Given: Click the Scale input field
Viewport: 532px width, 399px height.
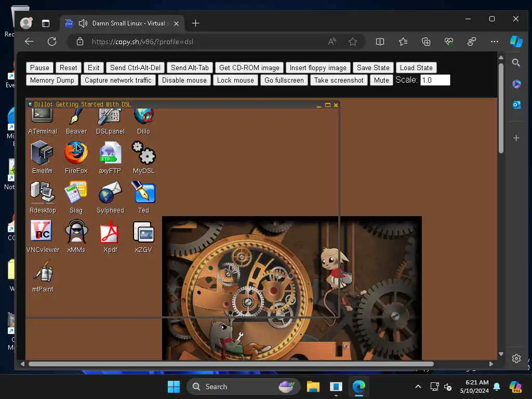Looking at the screenshot, I should point(435,81).
